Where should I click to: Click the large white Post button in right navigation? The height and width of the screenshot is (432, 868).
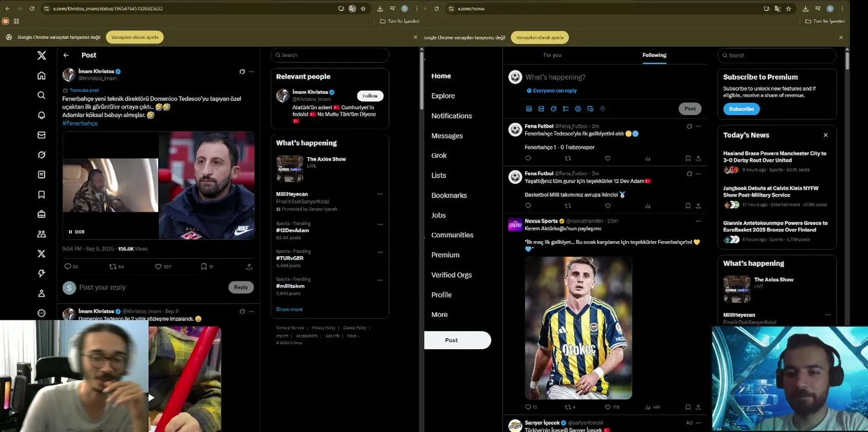tap(457, 340)
